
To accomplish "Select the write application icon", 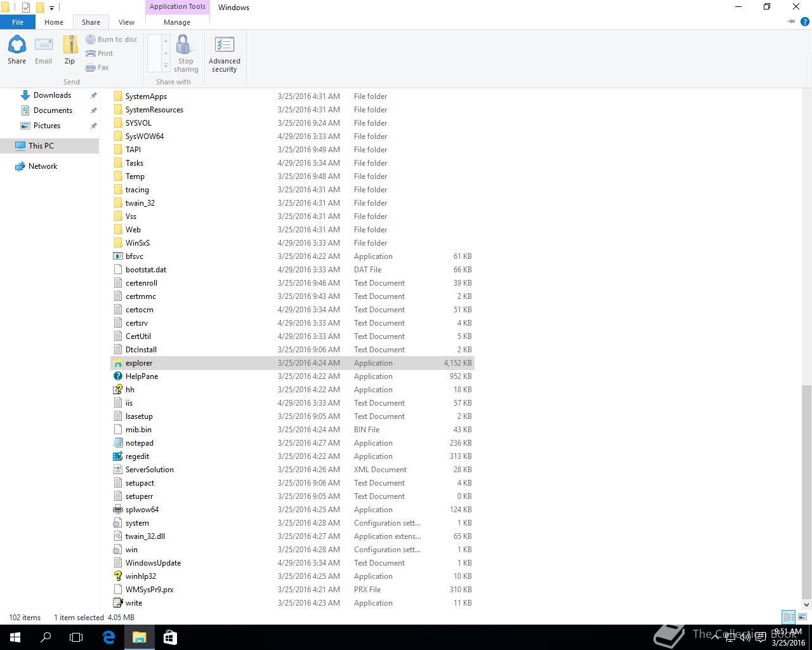I will coord(118,603).
